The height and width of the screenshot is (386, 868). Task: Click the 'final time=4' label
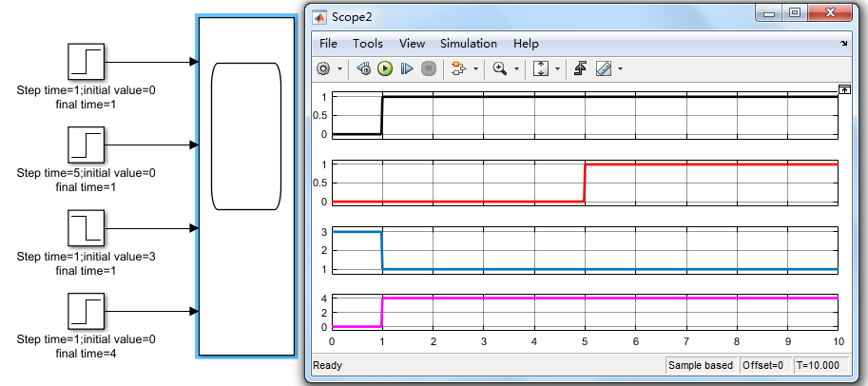86,354
